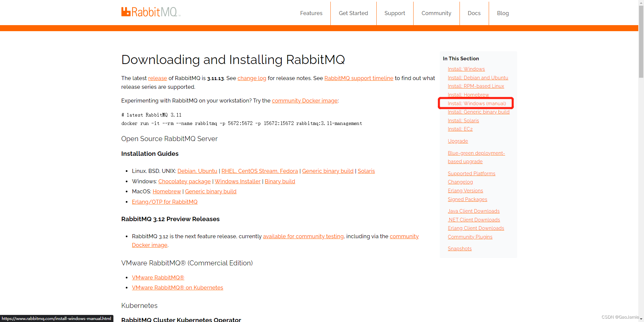
Task: Open Erlang Client Downloads link
Action: coord(476,228)
